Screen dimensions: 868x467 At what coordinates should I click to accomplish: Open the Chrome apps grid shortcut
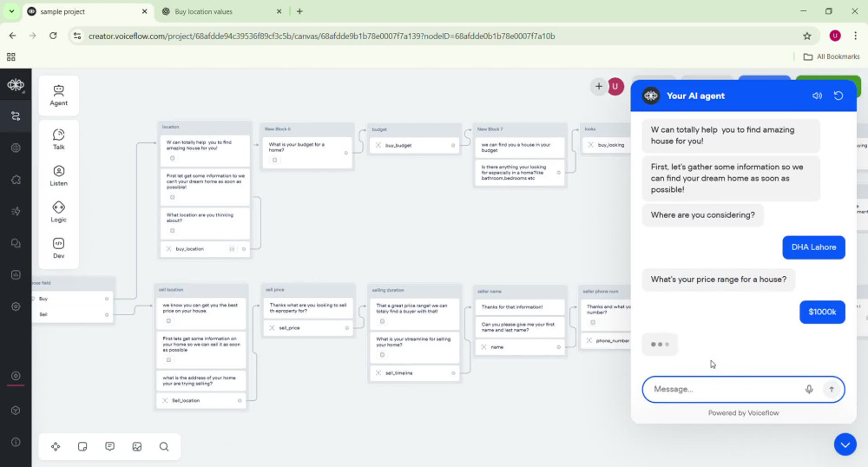coord(11,57)
